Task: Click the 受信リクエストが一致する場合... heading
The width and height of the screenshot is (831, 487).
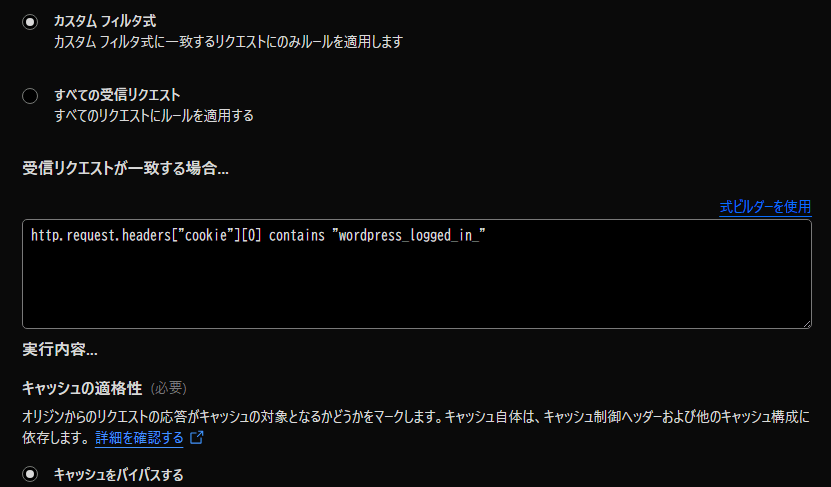Action: (x=125, y=169)
